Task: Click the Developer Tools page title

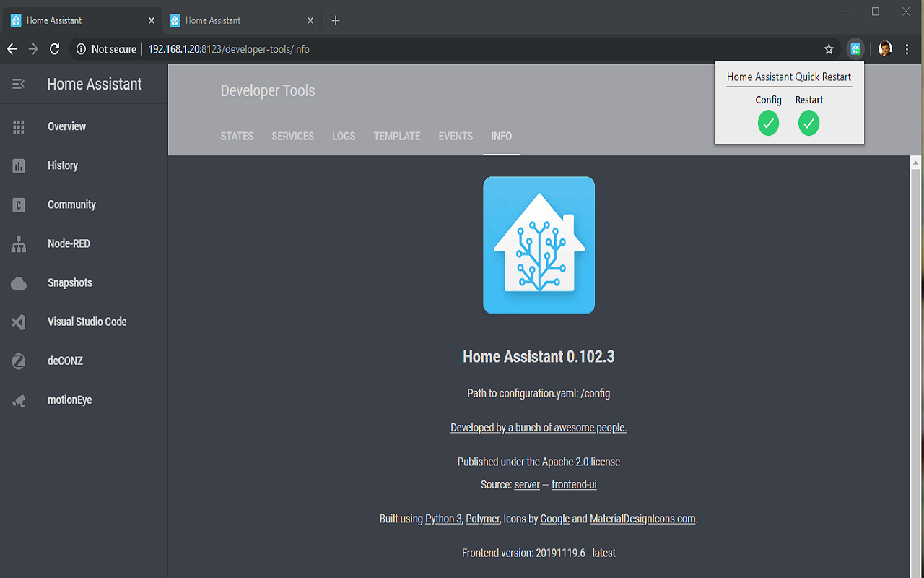Action: click(268, 91)
